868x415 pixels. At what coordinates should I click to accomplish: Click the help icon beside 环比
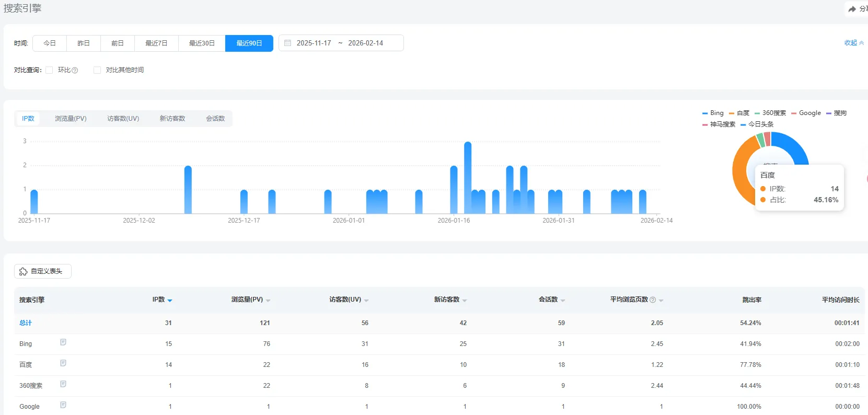pos(75,70)
